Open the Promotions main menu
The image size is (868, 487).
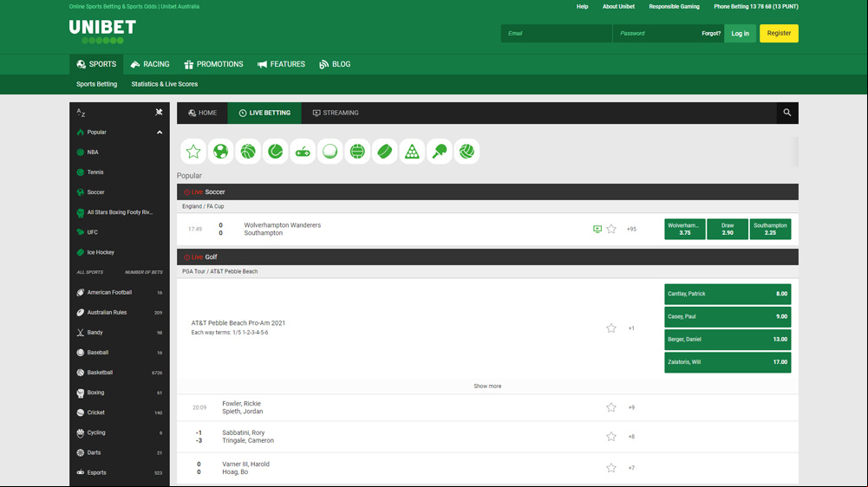[213, 64]
